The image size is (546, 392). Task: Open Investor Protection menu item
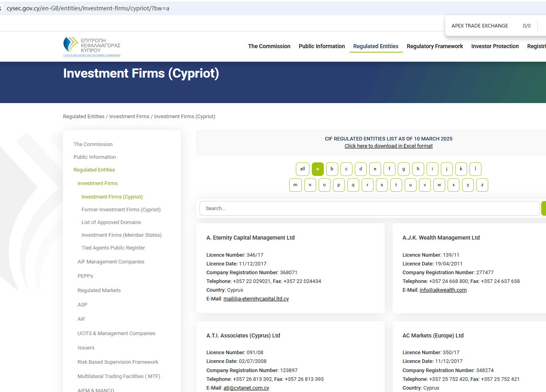click(495, 47)
